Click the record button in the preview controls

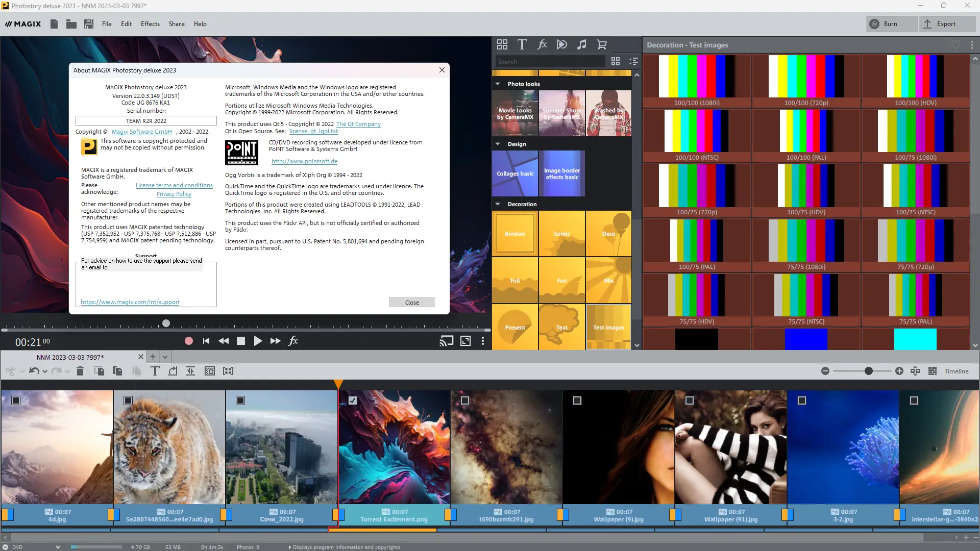(x=188, y=341)
